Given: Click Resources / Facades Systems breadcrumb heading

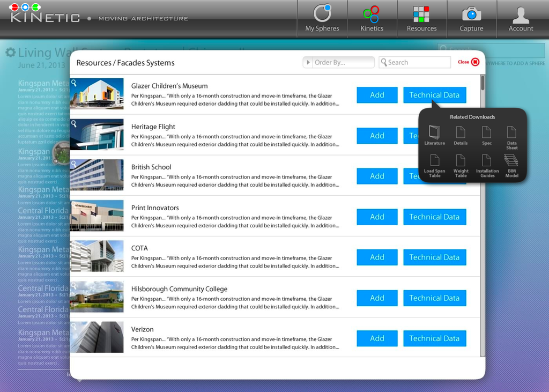Looking at the screenshot, I should pos(125,63).
